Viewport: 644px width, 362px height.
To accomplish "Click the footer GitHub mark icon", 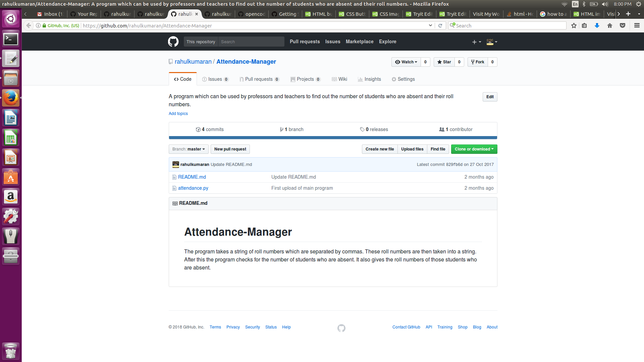I will (341, 328).
